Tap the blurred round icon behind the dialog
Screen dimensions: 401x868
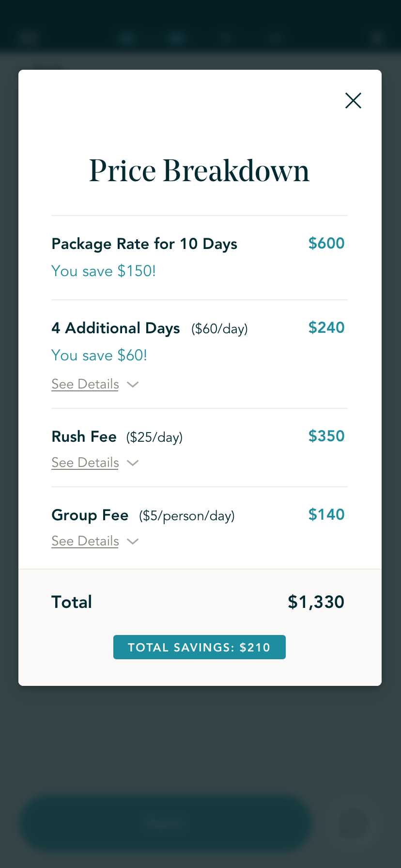point(353,822)
